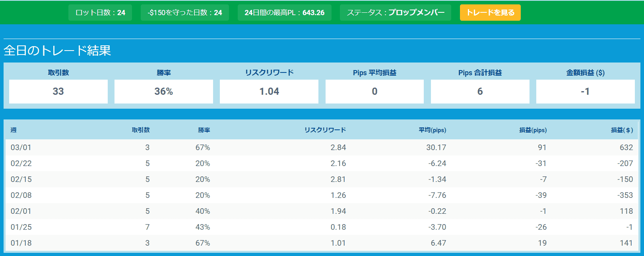Click the 損益(pips) column header
The image size is (644, 256).
(533, 130)
